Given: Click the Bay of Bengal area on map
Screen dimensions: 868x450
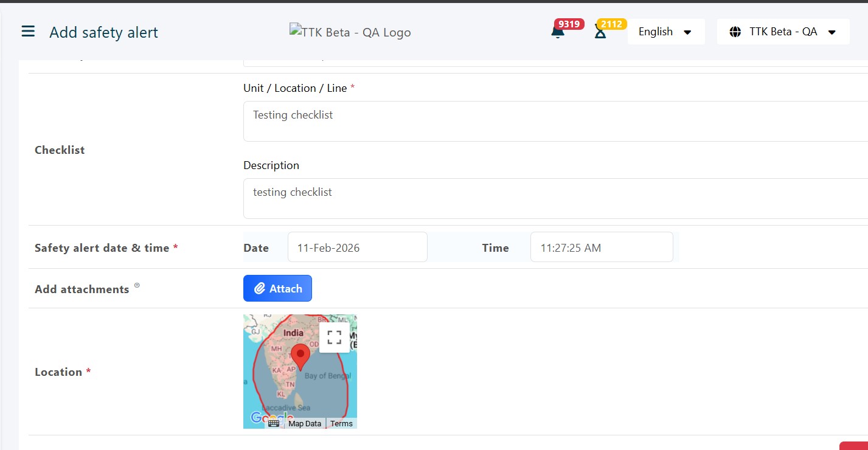Looking at the screenshot, I should coord(327,376).
